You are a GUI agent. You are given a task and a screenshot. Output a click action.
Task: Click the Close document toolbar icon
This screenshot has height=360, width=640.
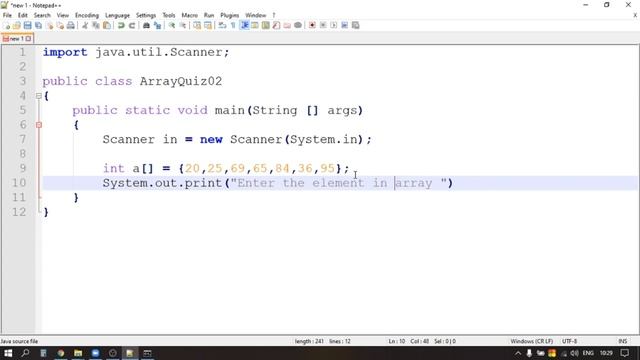click(x=49, y=25)
